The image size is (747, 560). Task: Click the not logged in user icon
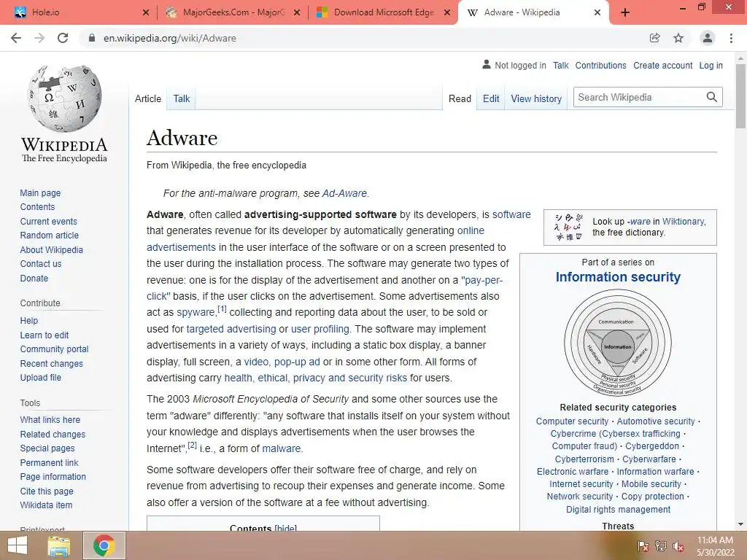point(486,64)
